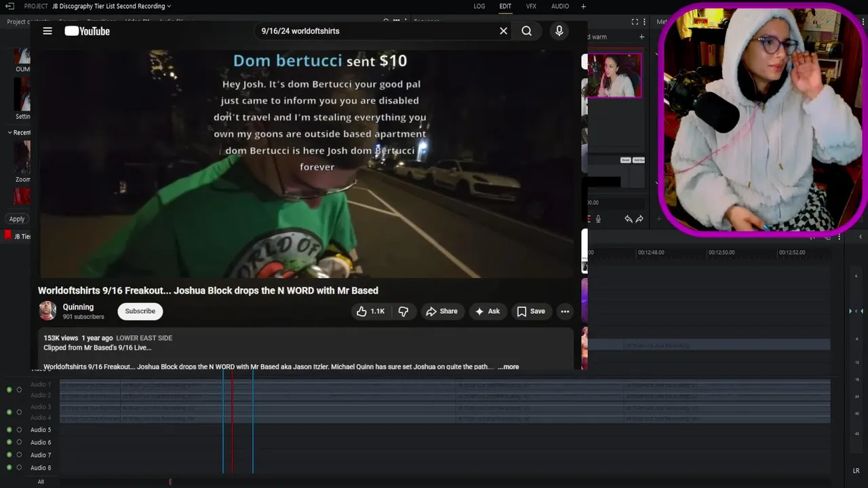Click the voiceover microphone icon
The height and width of the screenshot is (488, 868).
(598, 219)
